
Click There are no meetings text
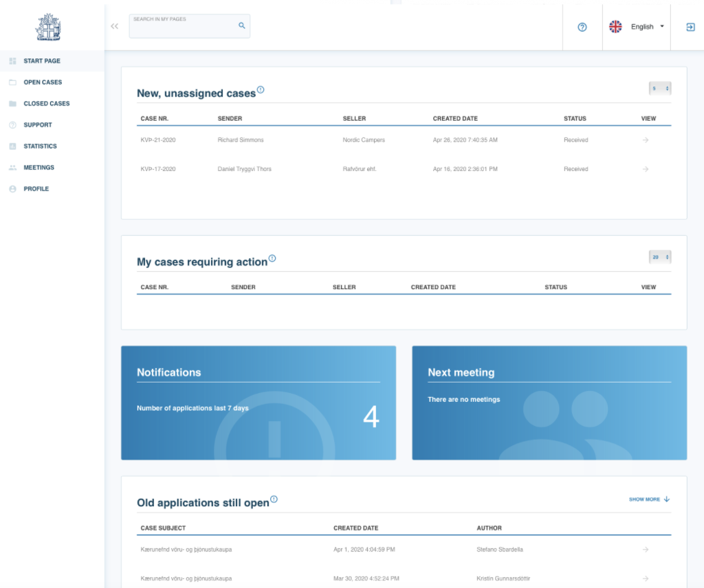pos(464,399)
